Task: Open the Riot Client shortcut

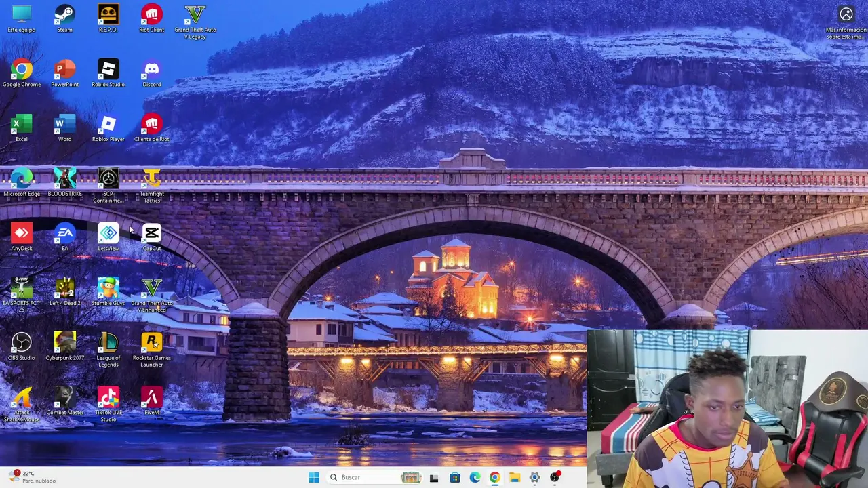Action: coord(151,18)
